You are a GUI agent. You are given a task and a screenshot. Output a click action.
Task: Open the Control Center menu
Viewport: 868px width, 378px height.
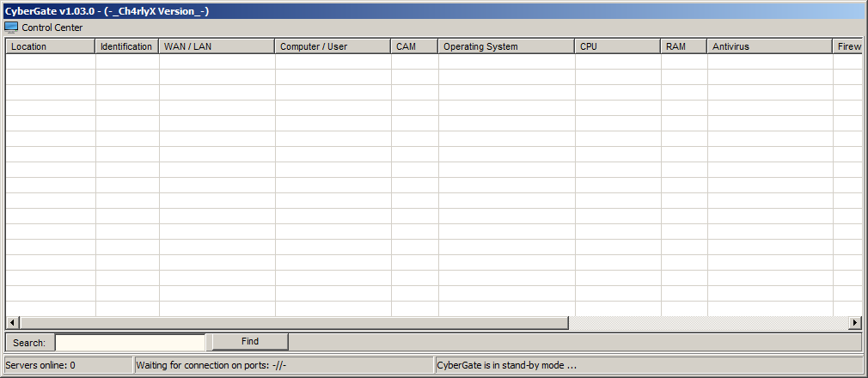pos(52,27)
